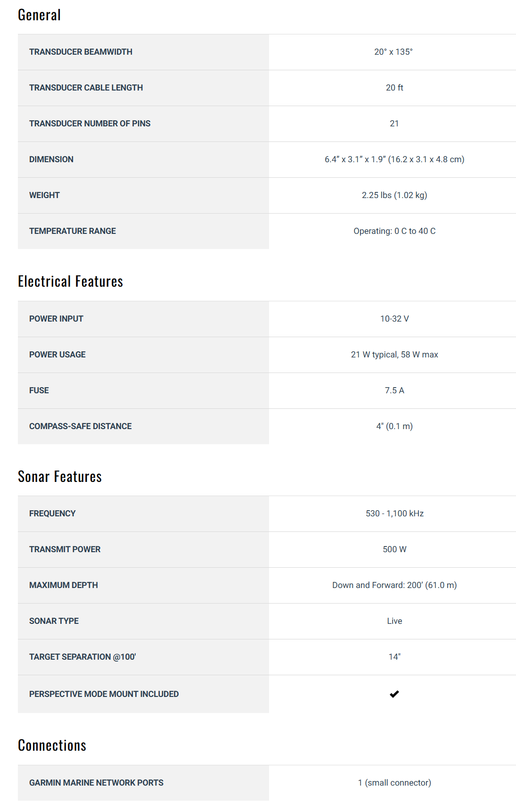Image resolution: width=516 pixels, height=812 pixels.
Task: Click the General section heading
Action: coord(39,15)
